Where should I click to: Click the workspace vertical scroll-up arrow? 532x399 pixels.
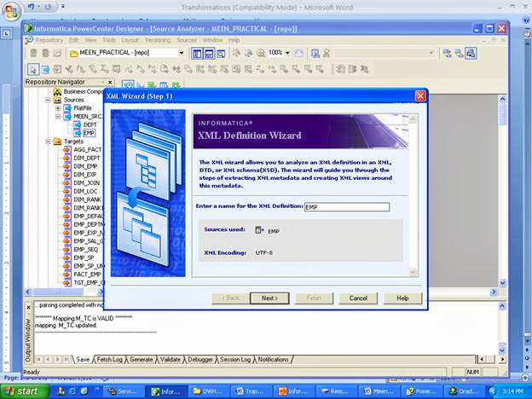(502, 99)
